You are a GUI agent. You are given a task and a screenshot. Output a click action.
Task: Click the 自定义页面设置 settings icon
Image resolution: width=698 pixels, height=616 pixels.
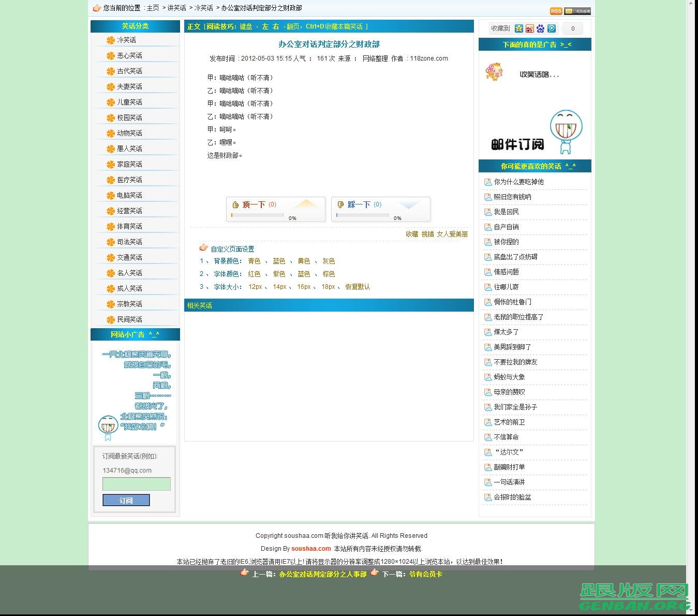[x=203, y=248]
